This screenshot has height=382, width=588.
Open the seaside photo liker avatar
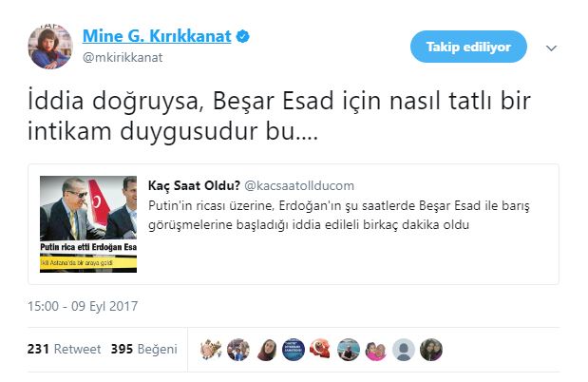(349, 350)
